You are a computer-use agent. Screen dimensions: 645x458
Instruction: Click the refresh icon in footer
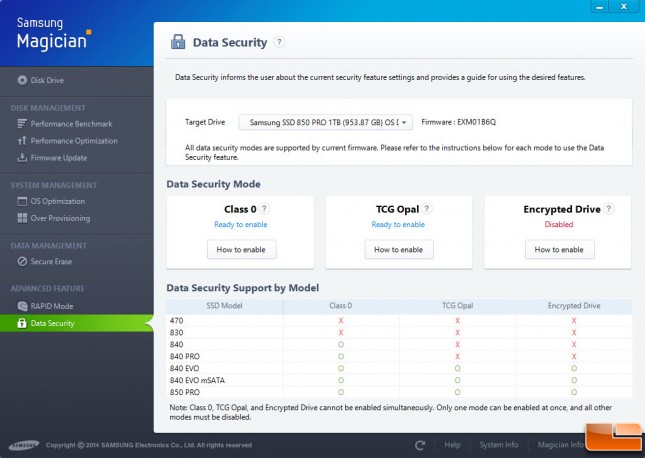420,445
